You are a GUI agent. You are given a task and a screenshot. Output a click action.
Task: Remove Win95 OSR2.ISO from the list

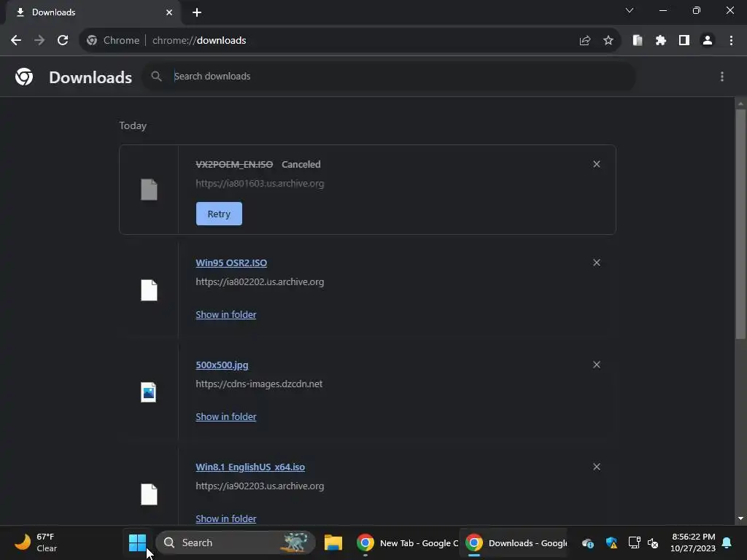pyautogui.click(x=597, y=262)
